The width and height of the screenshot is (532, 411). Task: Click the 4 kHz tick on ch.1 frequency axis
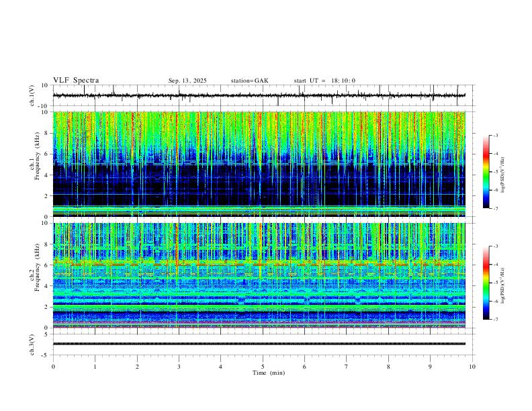click(46, 175)
